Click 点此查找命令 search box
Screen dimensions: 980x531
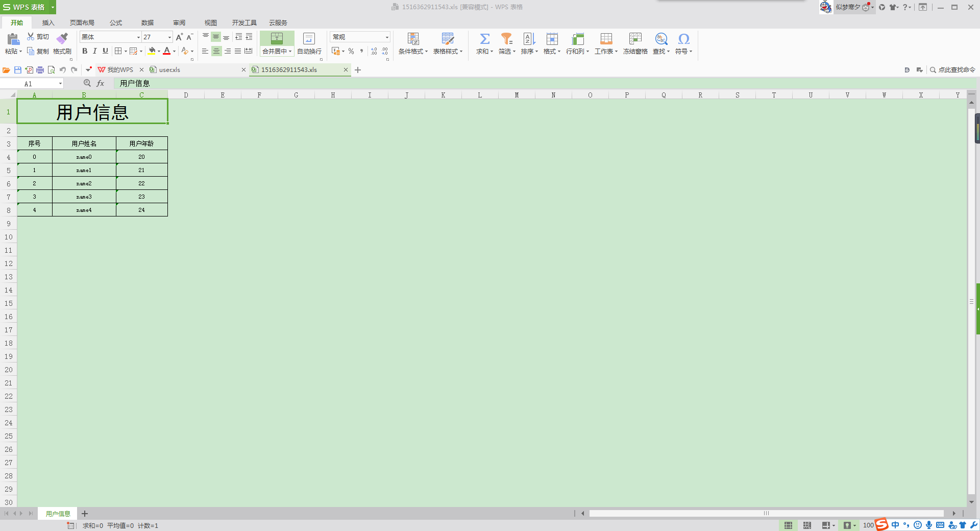952,70
